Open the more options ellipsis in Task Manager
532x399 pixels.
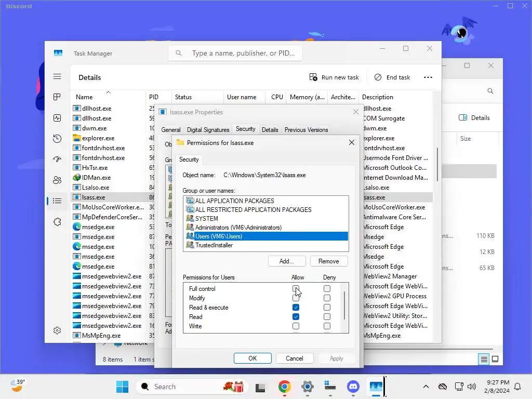click(x=428, y=77)
